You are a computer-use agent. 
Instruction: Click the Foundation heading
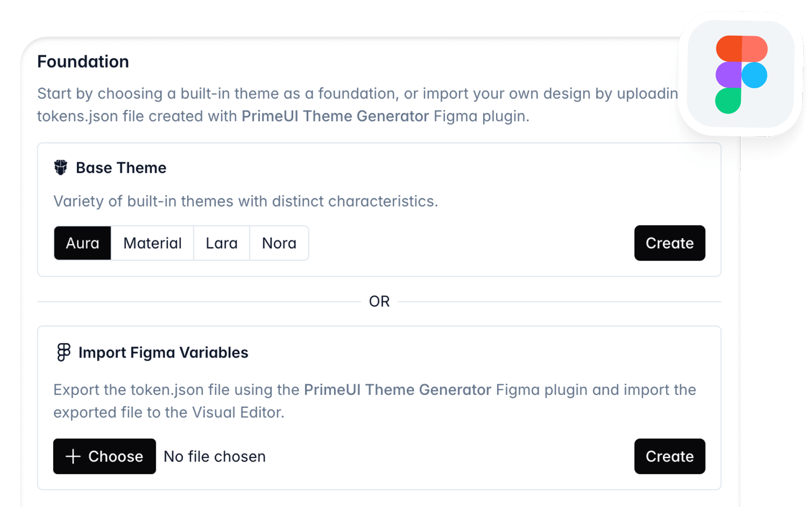click(83, 61)
